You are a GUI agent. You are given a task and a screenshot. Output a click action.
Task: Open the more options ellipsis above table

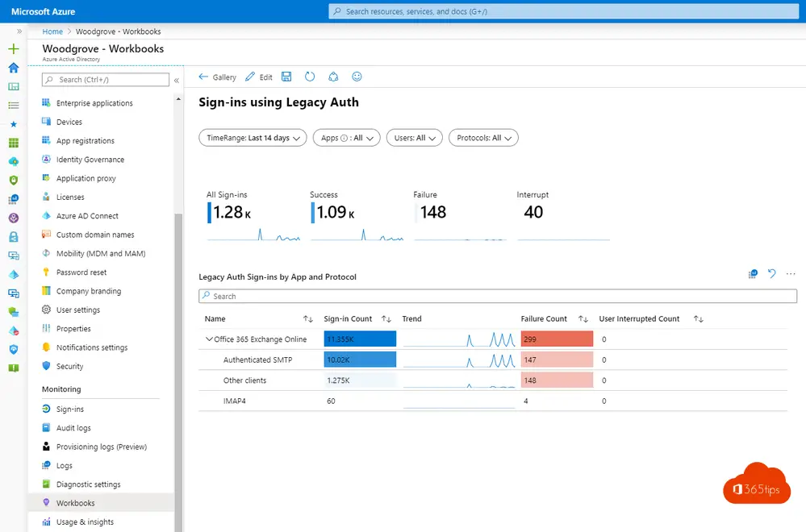coord(791,274)
